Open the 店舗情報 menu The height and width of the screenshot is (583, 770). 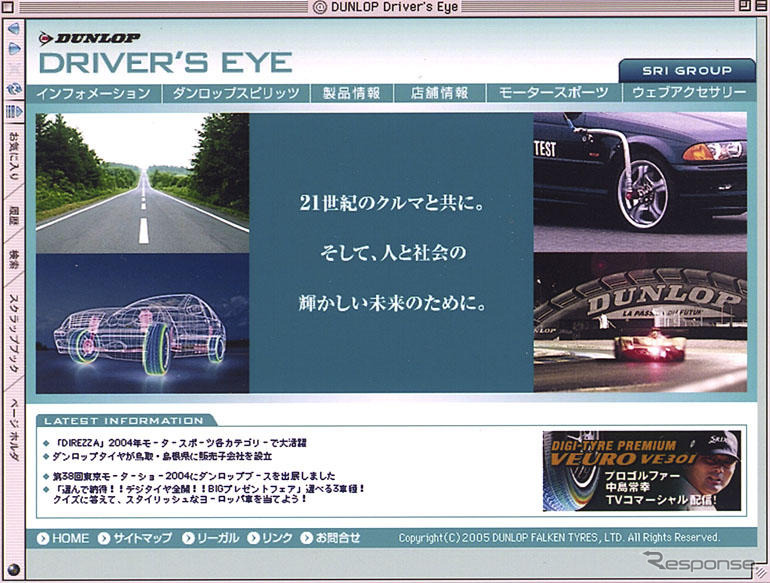click(440, 93)
